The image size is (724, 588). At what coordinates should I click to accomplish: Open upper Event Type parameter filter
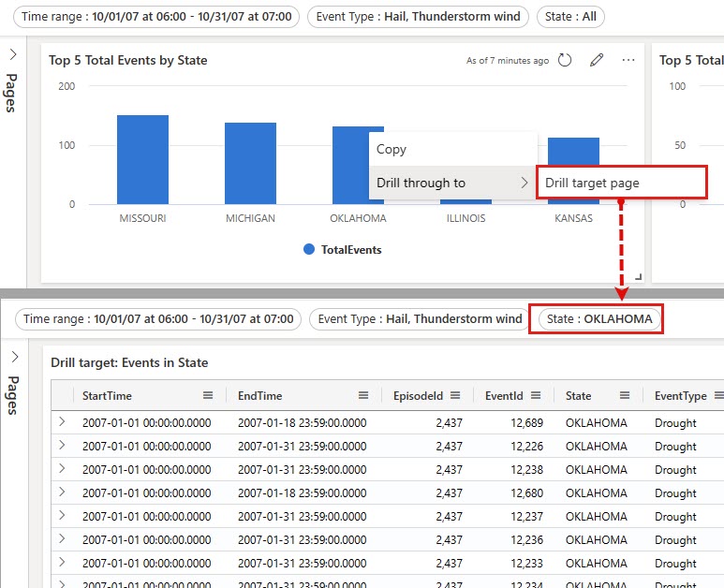click(418, 17)
